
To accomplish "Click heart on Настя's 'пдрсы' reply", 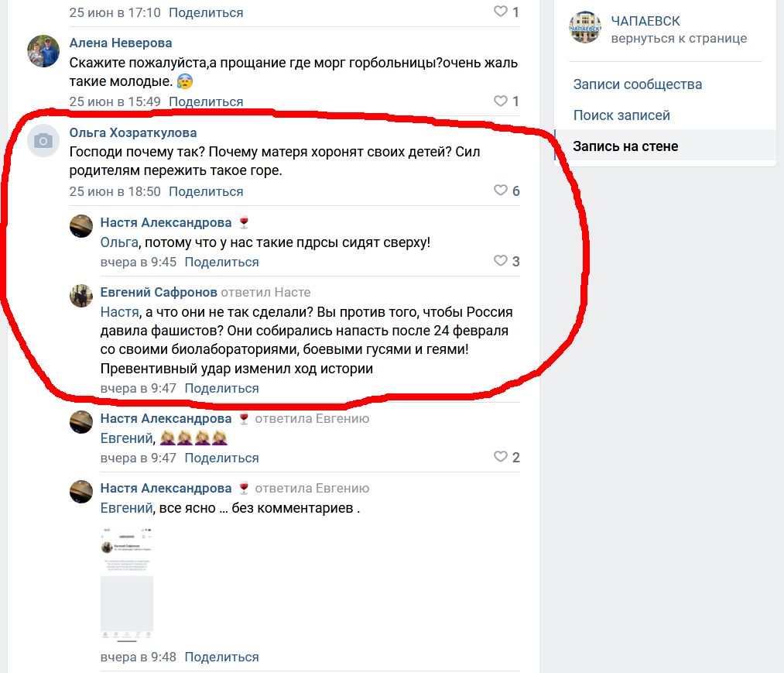I will [501, 261].
